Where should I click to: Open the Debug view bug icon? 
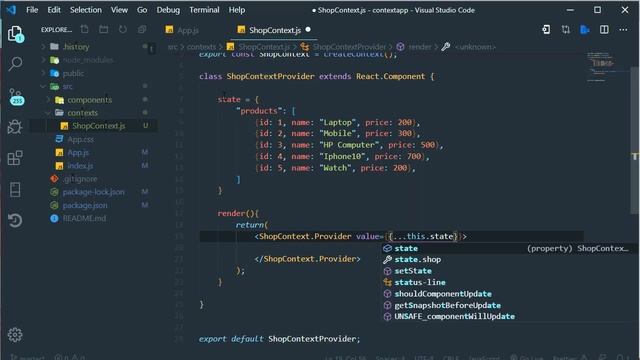(x=15, y=127)
